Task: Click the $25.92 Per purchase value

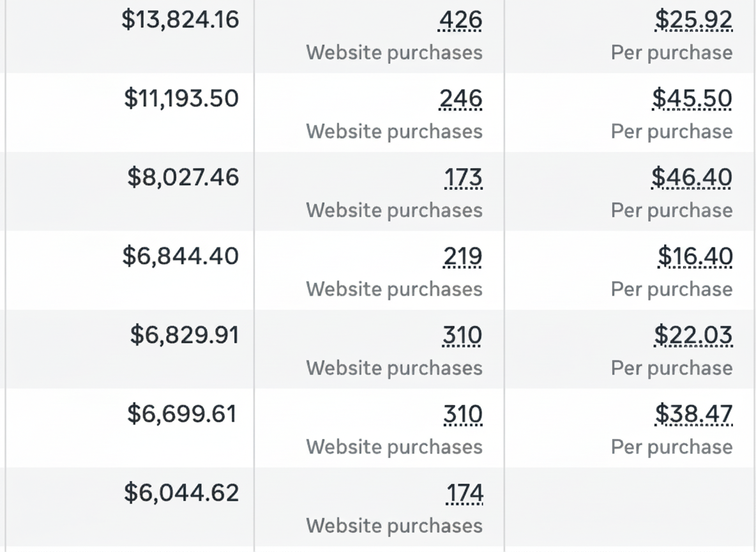Action: coord(693,20)
